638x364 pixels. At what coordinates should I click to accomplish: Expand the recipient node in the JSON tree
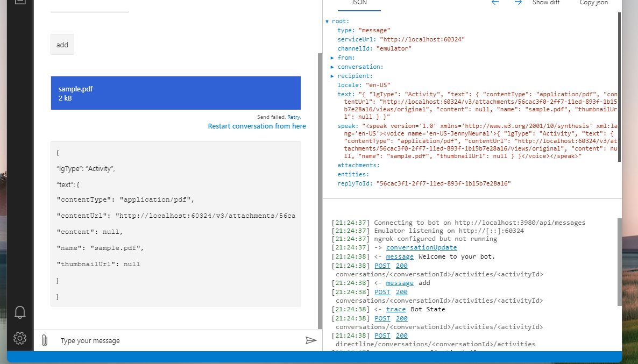(x=332, y=75)
